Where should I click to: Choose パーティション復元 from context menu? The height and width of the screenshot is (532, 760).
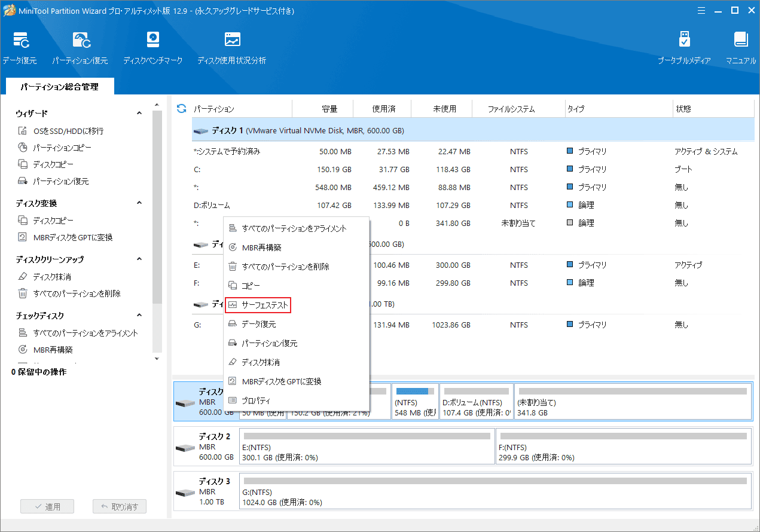(x=296, y=343)
